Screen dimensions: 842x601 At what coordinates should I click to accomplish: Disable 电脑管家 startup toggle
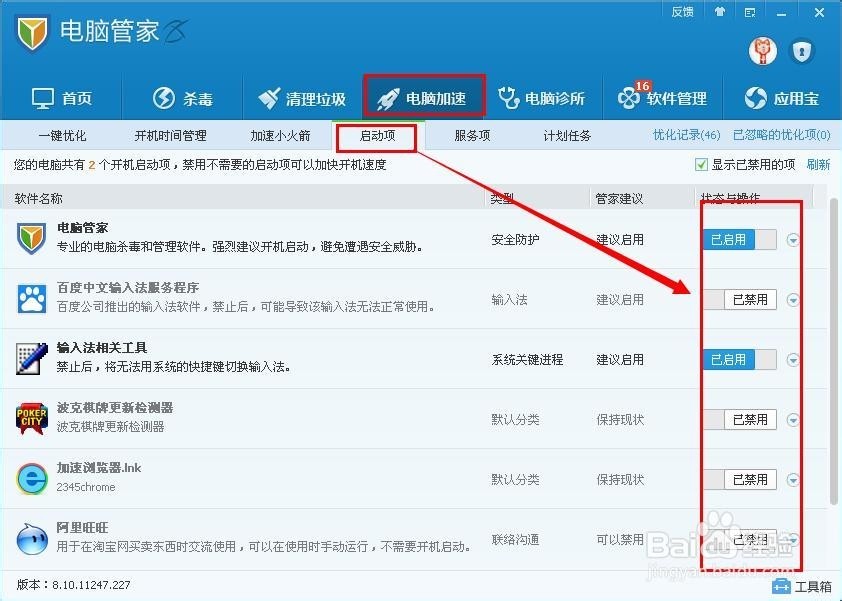click(739, 240)
